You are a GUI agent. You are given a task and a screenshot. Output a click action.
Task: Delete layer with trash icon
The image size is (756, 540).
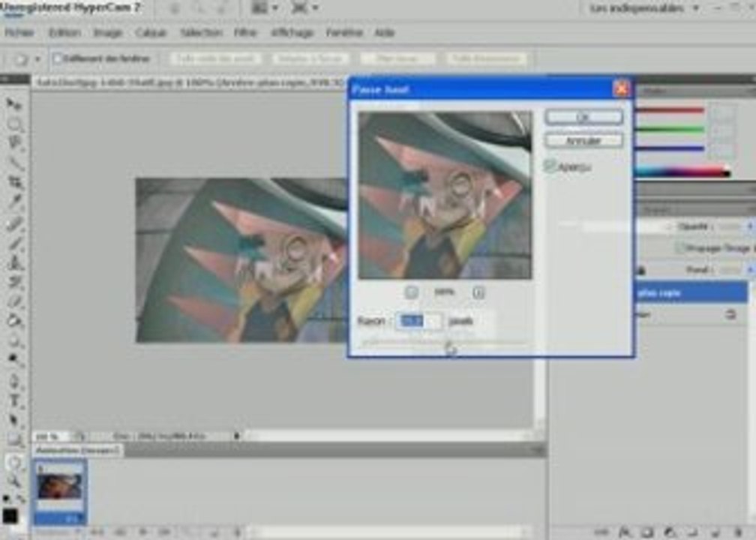[x=738, y=532]
